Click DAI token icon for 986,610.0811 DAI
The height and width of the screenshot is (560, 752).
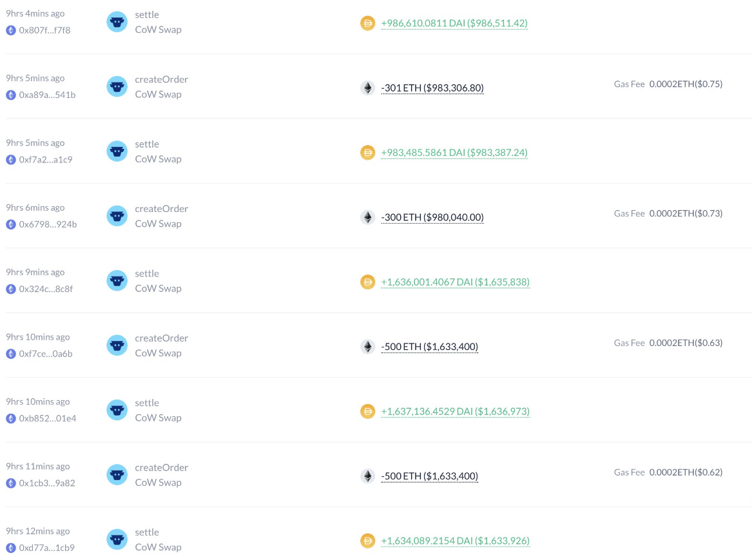[x=368, y=23]
